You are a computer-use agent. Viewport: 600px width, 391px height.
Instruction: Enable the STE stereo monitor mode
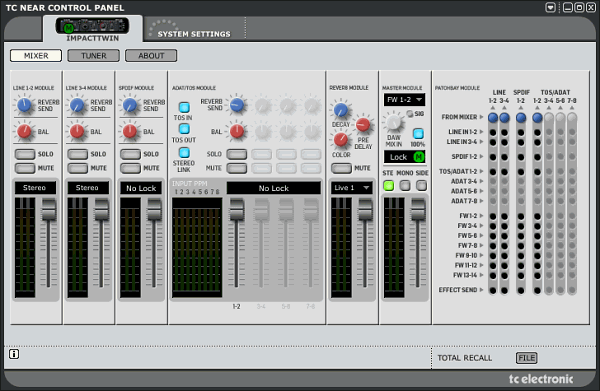pyautogui.click(x=389, y=186)
